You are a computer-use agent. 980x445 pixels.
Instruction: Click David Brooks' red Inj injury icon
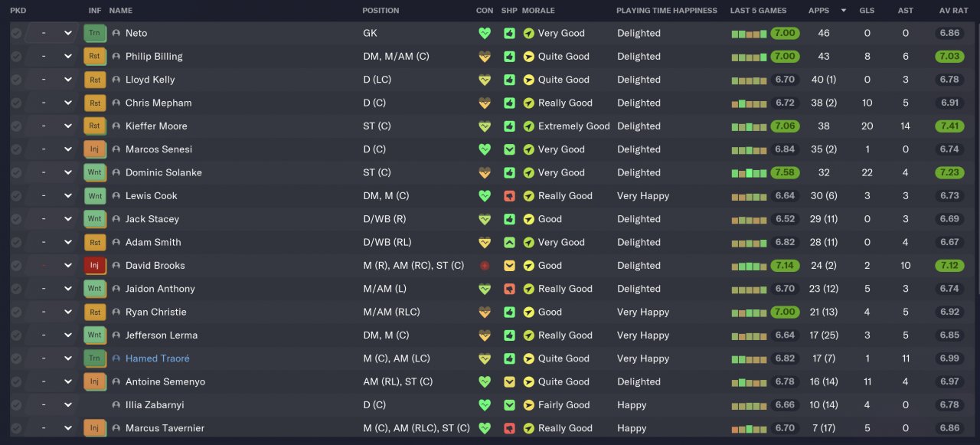[x=94, y=266]
